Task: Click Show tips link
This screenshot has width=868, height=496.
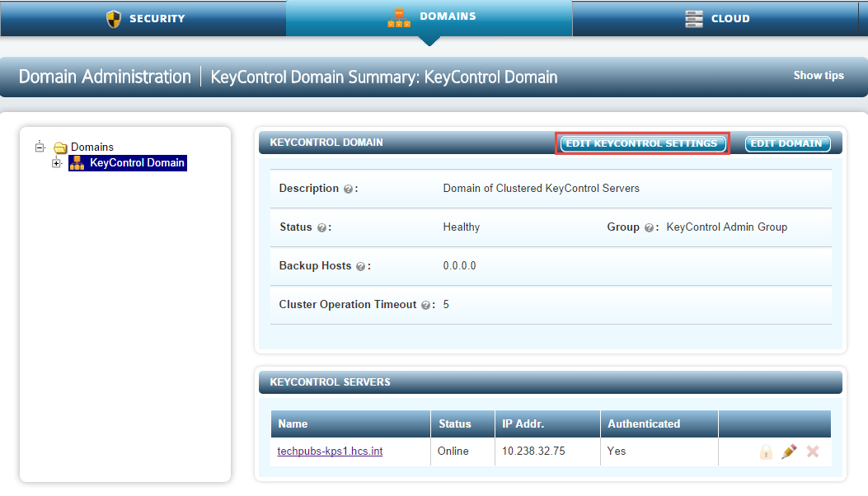Action: (x=819, y=75)
